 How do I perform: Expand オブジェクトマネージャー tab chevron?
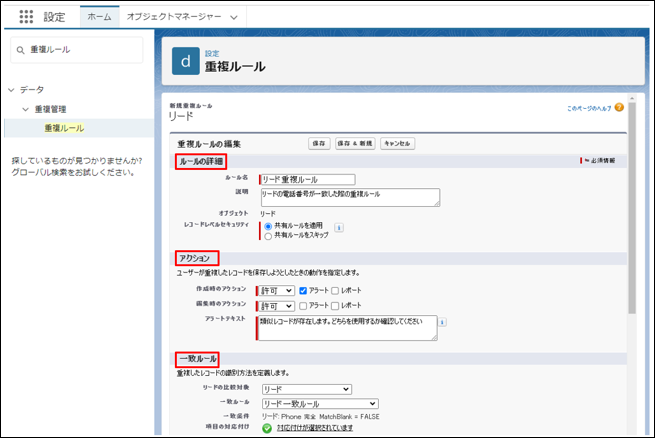click(234, 18)
